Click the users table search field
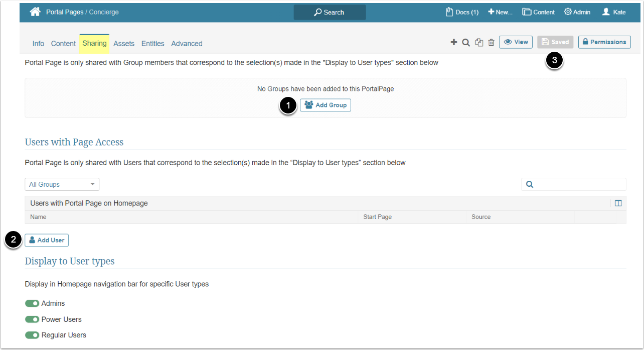 point(574,184)
